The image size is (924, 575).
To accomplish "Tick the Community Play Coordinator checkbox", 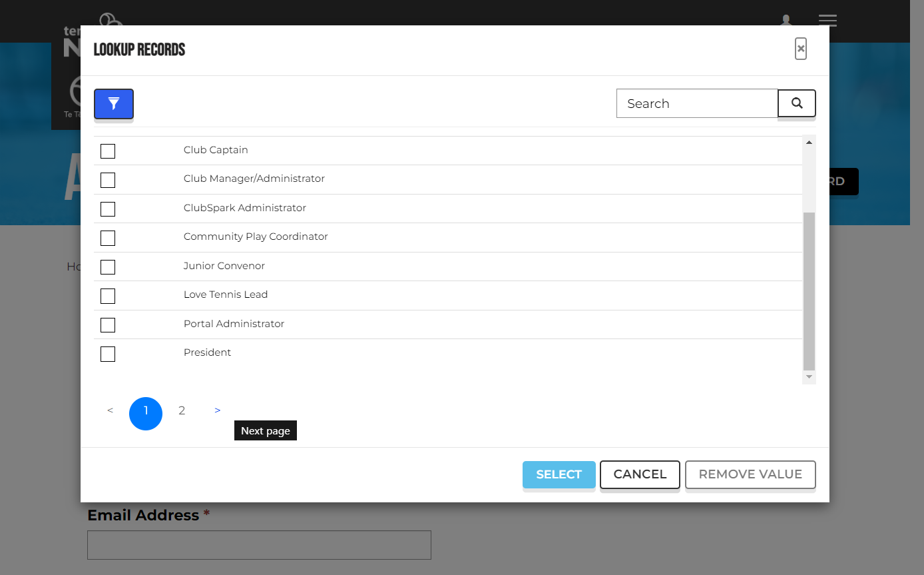I will pos(108,238).
